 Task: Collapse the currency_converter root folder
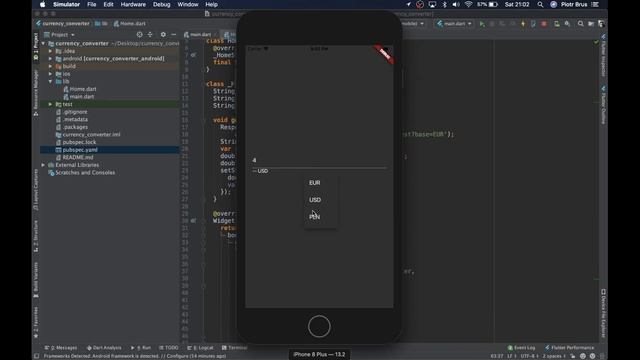[43, 43]
